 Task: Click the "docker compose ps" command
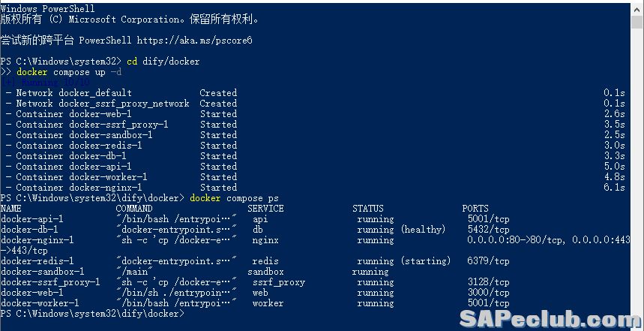(x=226, y=198)
